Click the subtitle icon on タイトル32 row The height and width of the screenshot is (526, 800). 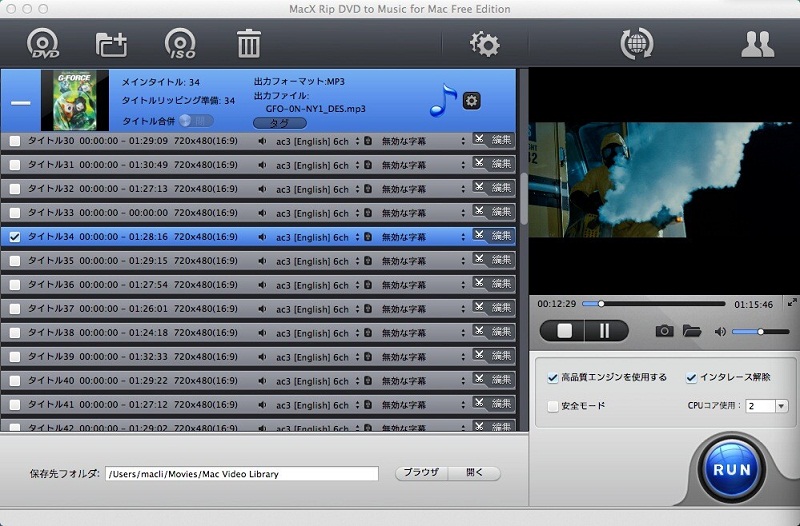(x=368, y=188)
